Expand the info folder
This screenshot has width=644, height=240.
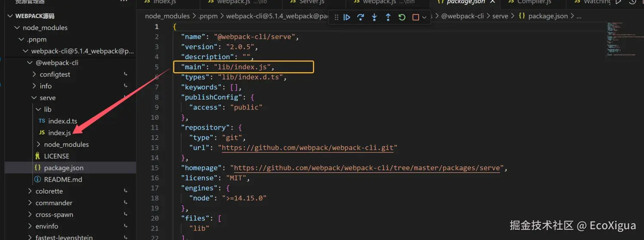(34, 86)
